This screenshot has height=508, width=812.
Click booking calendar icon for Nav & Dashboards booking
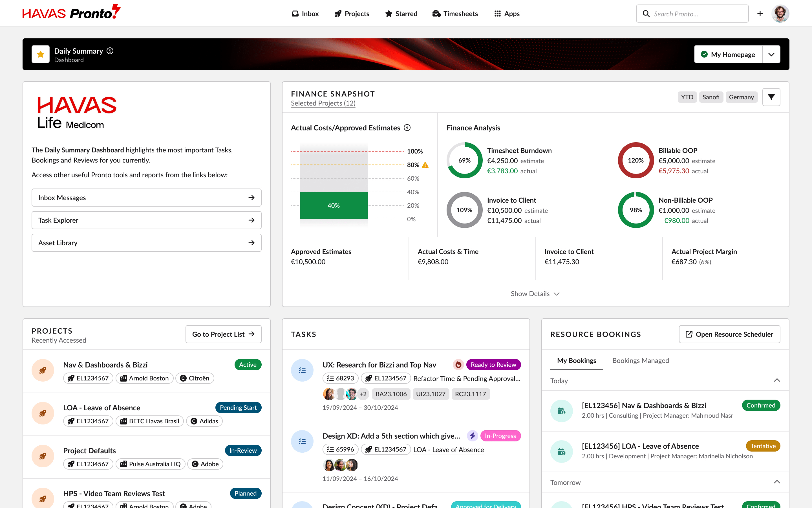coord(561,411)
